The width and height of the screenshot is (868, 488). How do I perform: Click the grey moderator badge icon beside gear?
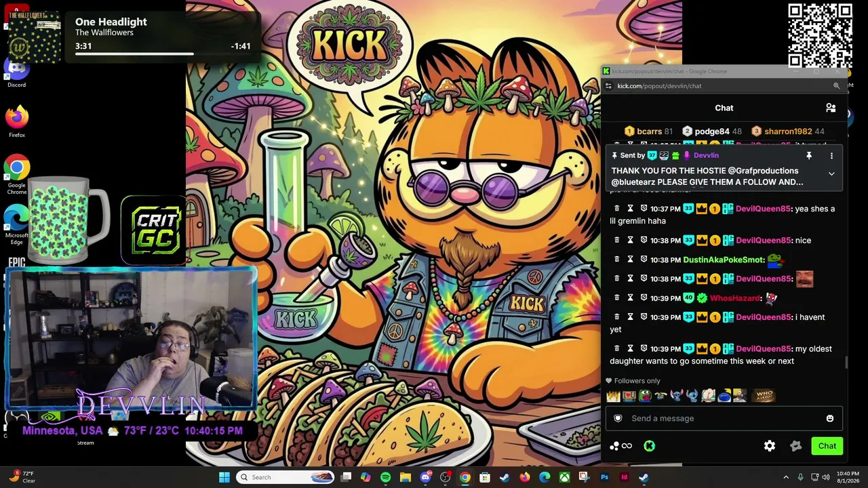point(796,446)
